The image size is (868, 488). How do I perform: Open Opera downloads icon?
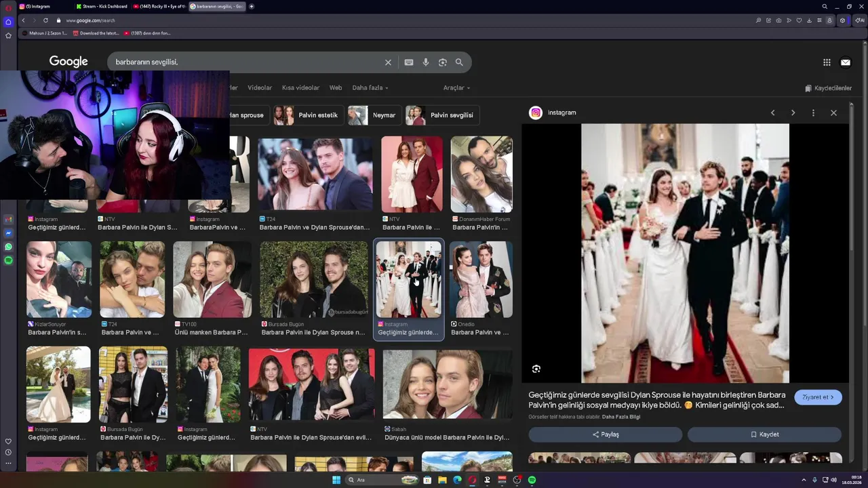[809, 20]
